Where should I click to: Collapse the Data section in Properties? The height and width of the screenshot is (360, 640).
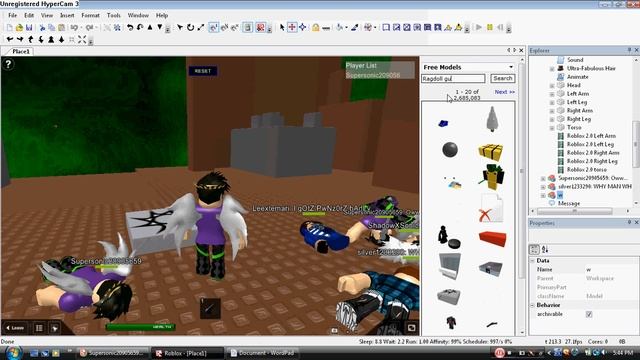click(x=533, y=260)
